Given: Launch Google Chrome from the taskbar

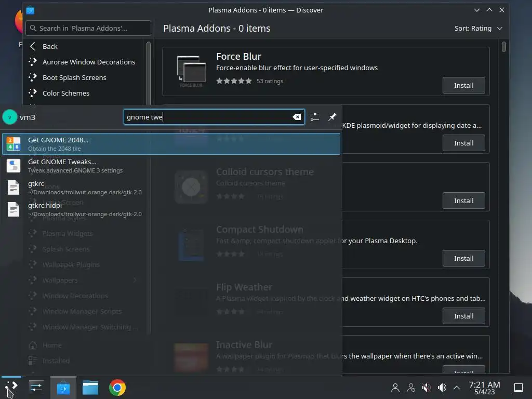Looking at the screenshot, I should point(117,387).
